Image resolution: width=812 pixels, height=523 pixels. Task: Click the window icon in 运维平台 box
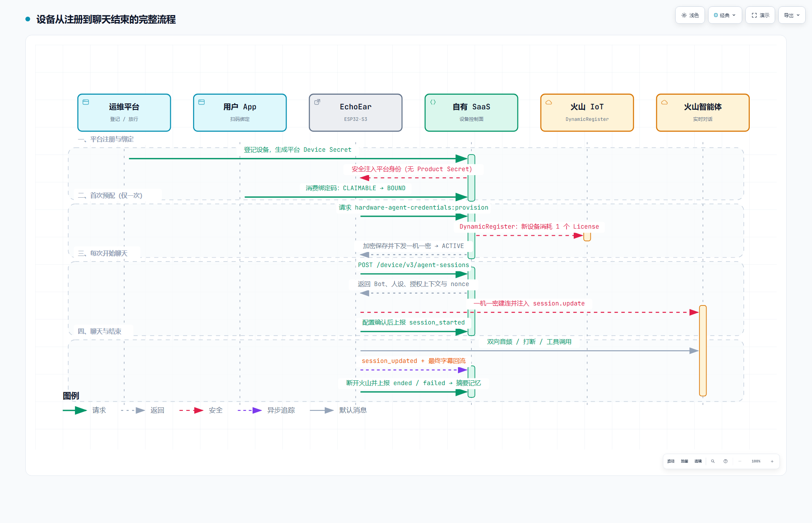click(86, 102)
